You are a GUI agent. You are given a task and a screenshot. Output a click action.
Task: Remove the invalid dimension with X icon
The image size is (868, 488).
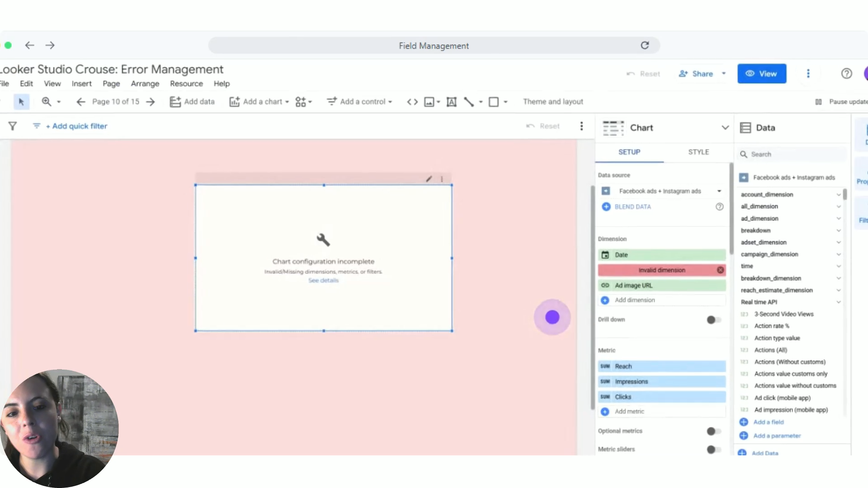point(720,270)
